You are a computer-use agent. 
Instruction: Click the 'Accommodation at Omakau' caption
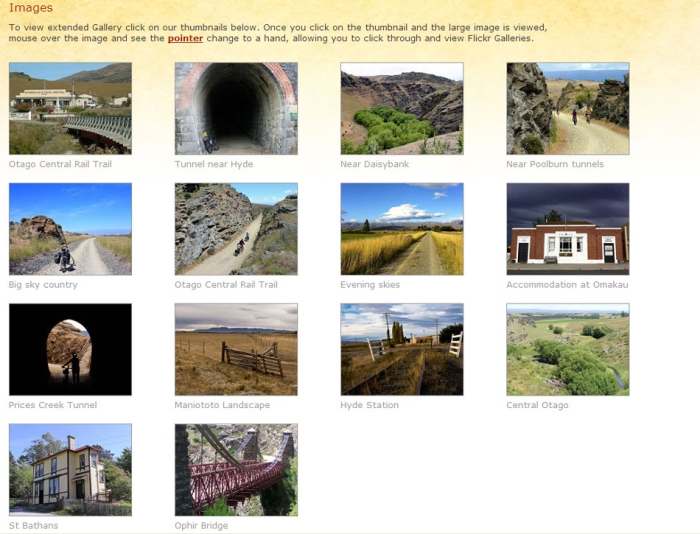pyautogui.click(x=567, y=285)
